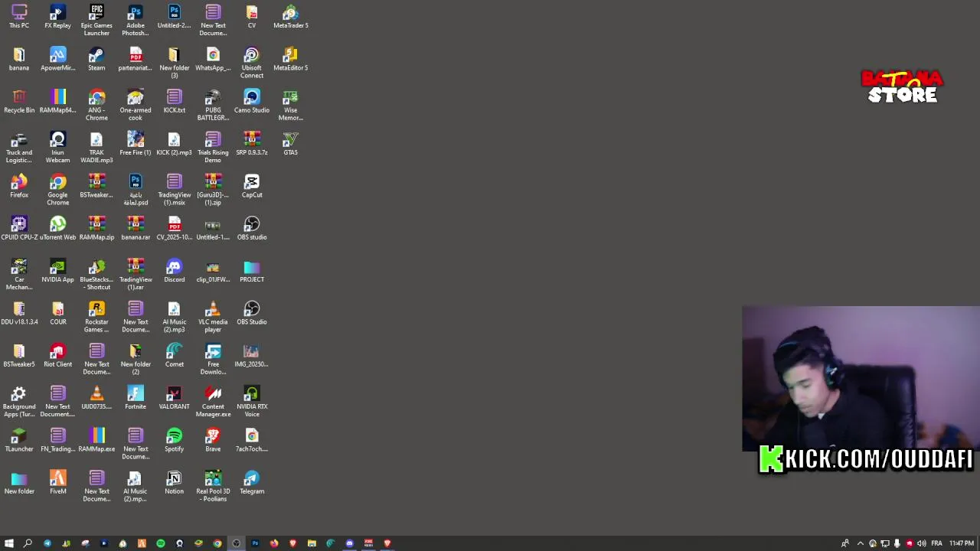
Task: Launch the Fortnite desktop shortcut
Action: (x=136, y=398)
